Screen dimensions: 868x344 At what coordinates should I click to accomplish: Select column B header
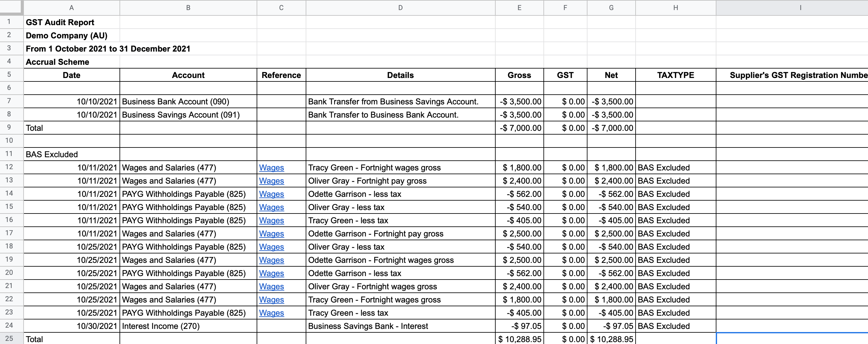pyautogui.click(x=188, y=8)
